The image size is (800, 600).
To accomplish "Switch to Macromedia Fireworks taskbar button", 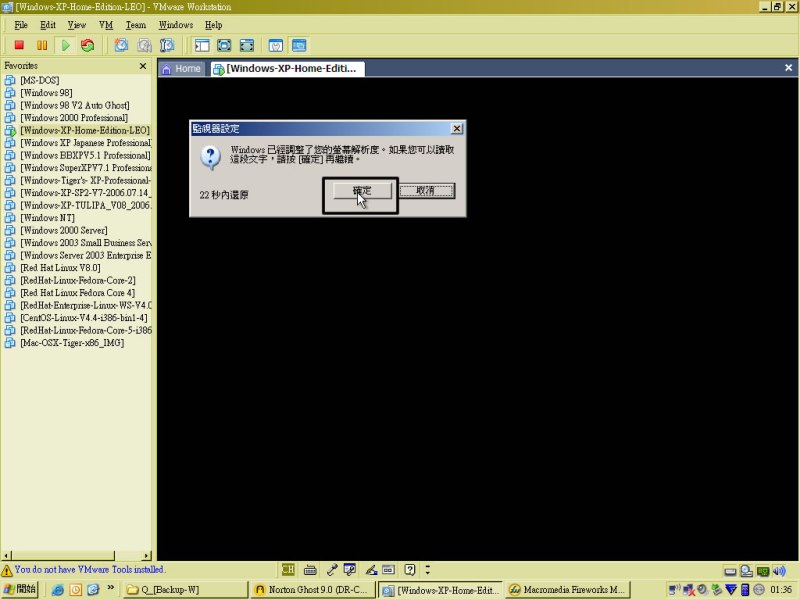I will 568,590.
